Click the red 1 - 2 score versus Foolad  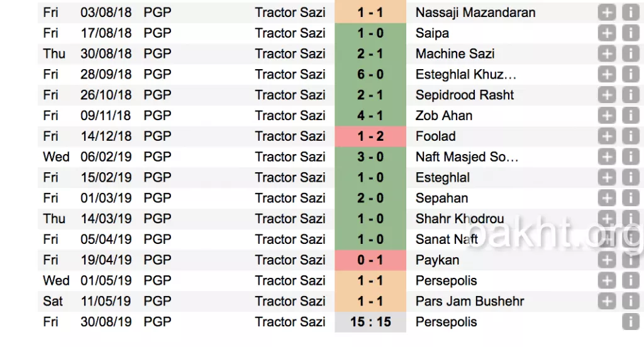tap(370, 136)
